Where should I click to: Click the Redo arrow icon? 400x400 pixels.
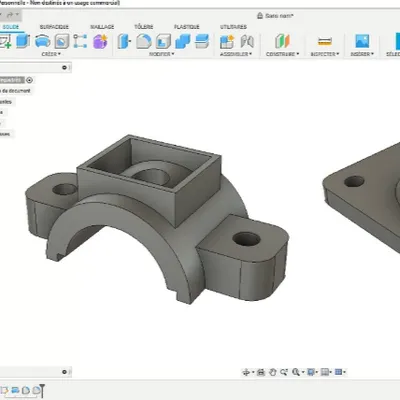pyautogui.click(x=10, y=15)
